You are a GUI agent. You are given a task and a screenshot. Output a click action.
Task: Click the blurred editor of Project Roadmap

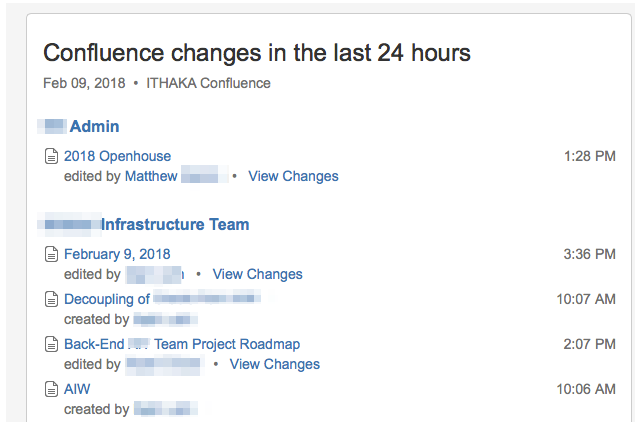point(164,364)
